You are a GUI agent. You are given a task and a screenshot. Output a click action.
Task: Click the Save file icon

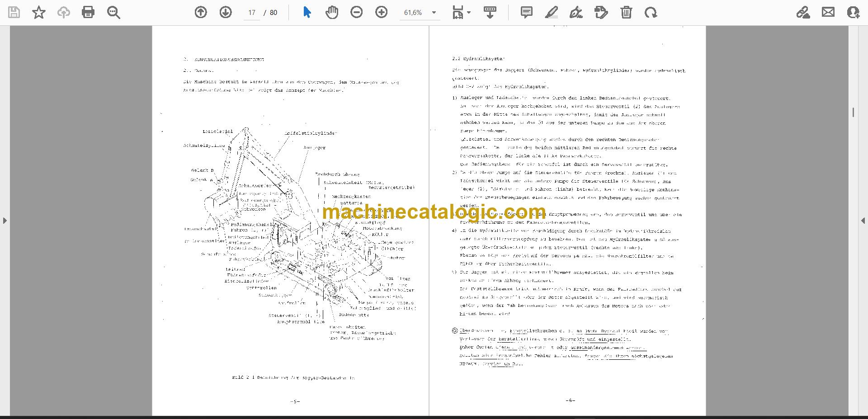coord(14,12)
